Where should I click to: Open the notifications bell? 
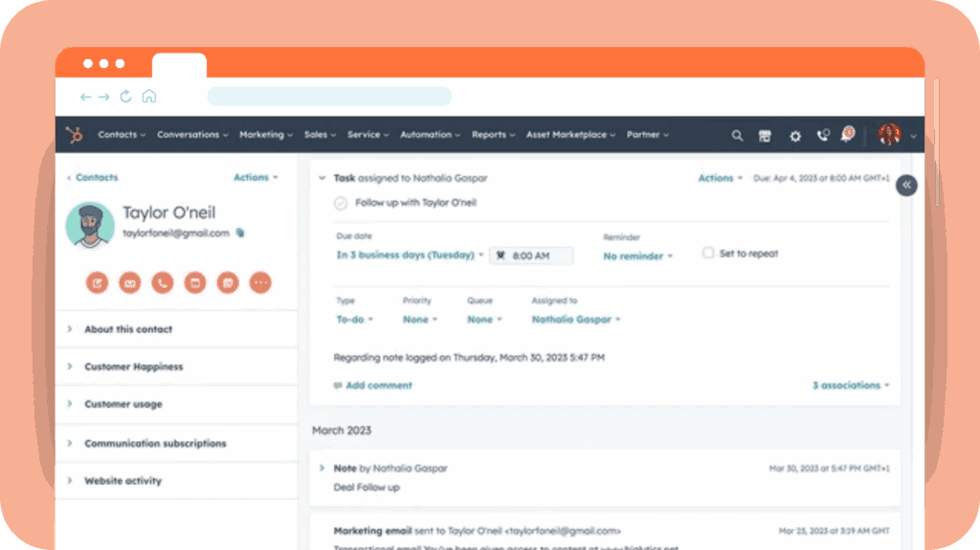[x=847, y=135]
